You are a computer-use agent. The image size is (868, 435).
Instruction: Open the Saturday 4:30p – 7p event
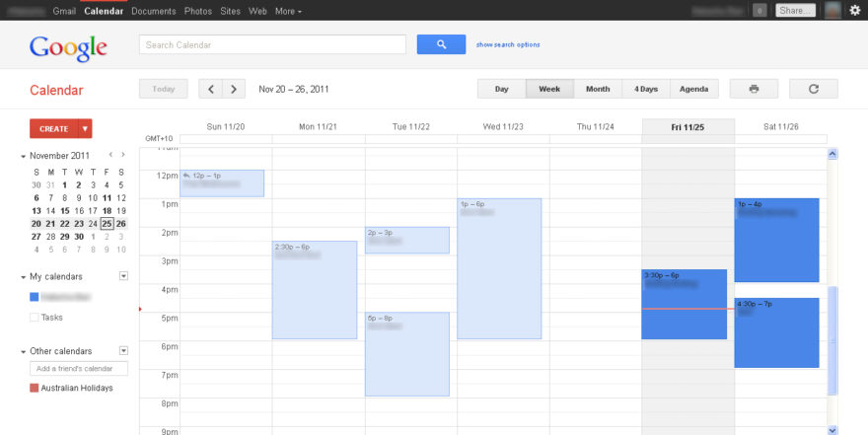coord(776,332)
